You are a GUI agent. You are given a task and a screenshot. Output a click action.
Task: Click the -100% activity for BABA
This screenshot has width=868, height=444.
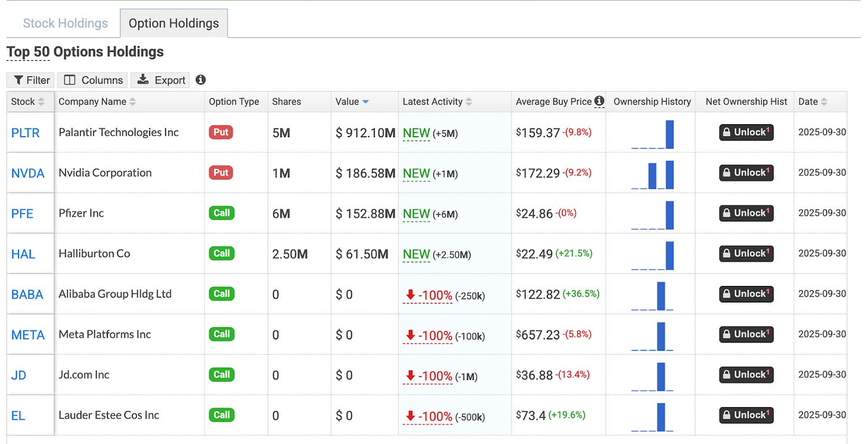(x=427, y=295)
